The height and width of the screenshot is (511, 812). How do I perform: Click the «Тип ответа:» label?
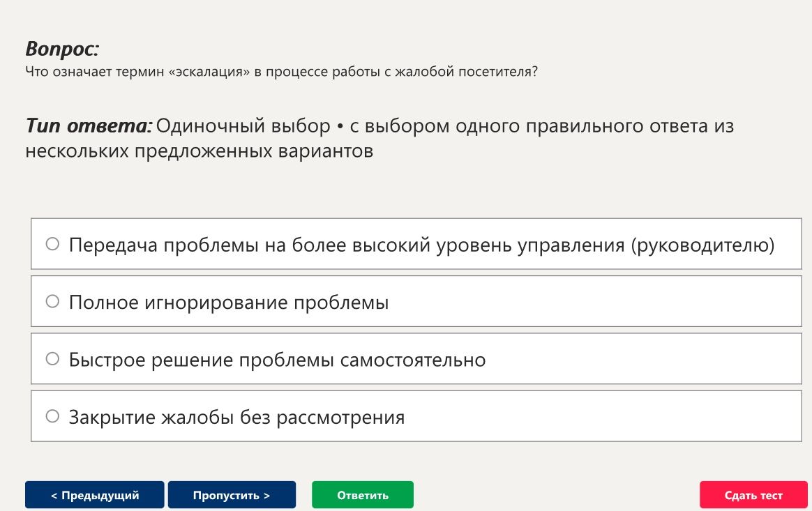tap(89, 125)
